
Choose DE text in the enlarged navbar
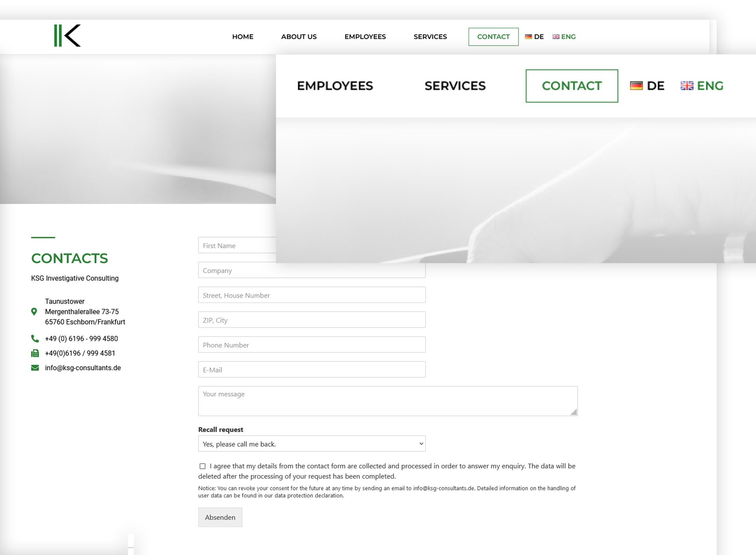click(x=656, y=86)
